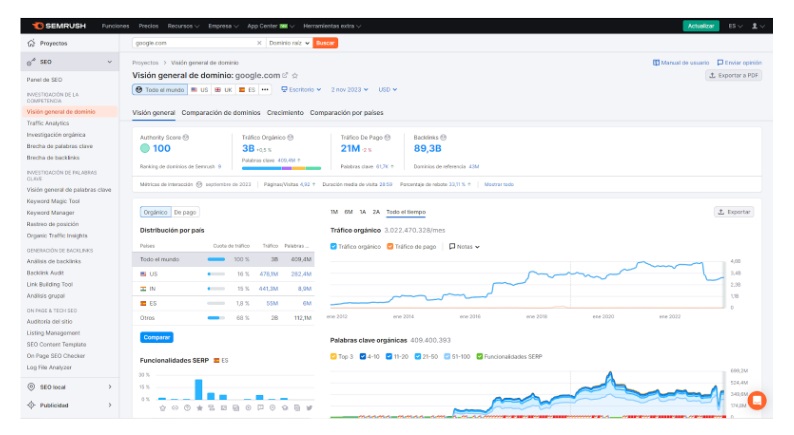This screenshot has height=435, width=794.
Task: Click Funciones in top menu
Action: click(115, 26)
